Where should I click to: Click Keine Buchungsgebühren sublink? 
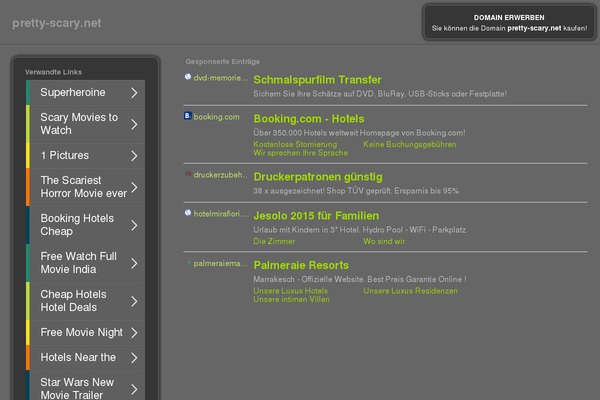click(409, 144)
